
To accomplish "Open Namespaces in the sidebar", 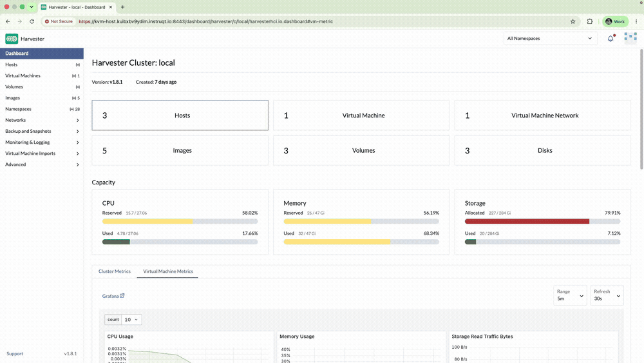I will click(41, 109).
